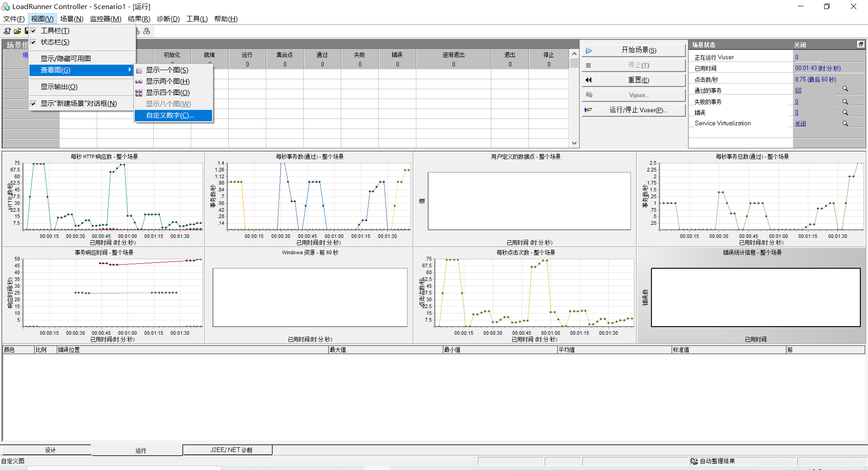The image size is (868, 470).
Task: Open the 诊断(D) menu
Action: click(168, 19)
